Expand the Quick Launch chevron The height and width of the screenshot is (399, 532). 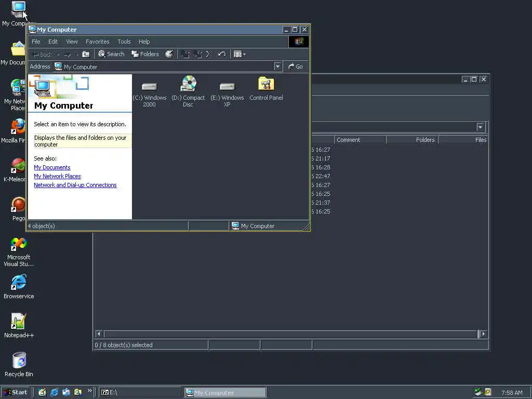coord(89,391)
